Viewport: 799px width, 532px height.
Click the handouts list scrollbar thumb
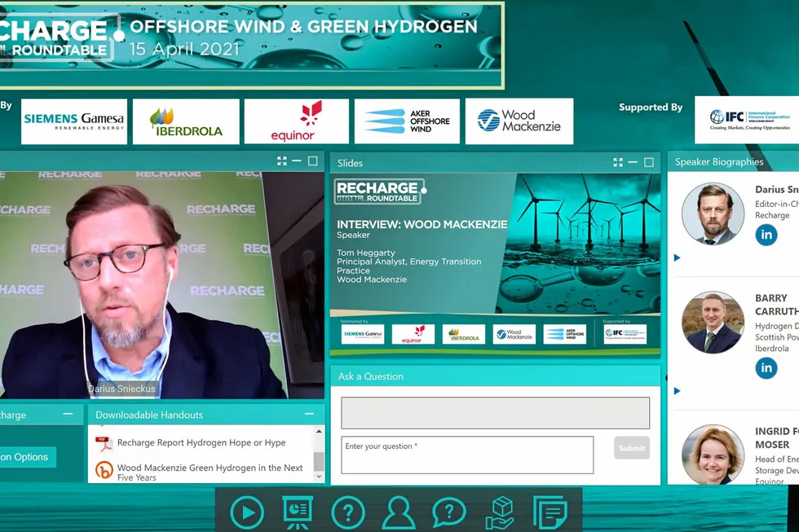[x=319, y=461]
